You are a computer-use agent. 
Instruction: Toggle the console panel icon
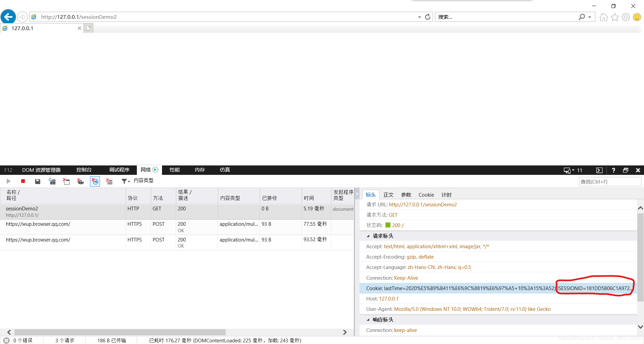click(599, 170)
